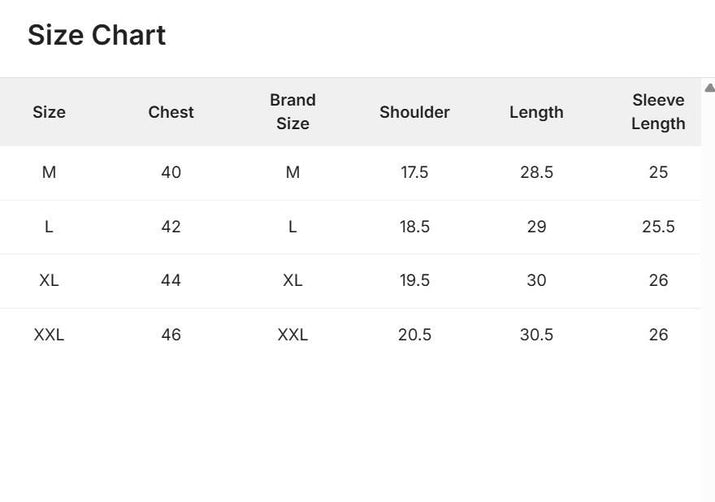The width and height of the screenshot is (715, 502).
Task: Select shoulder value 17.5
Action: click(414, 173)
